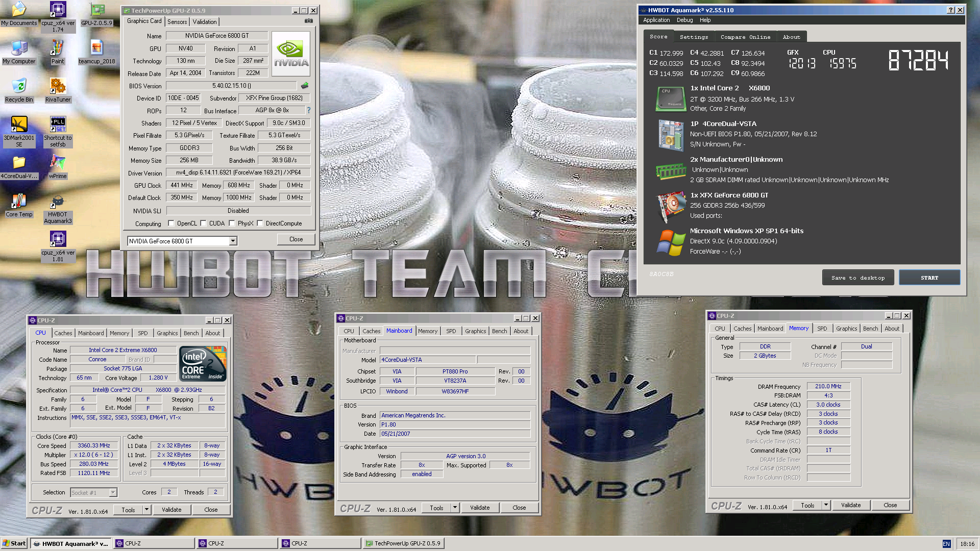This screenshot has width=980, height=551.
Task: Switch to the Validation tab in GPU-Z
Action: [x=205, y=22]
